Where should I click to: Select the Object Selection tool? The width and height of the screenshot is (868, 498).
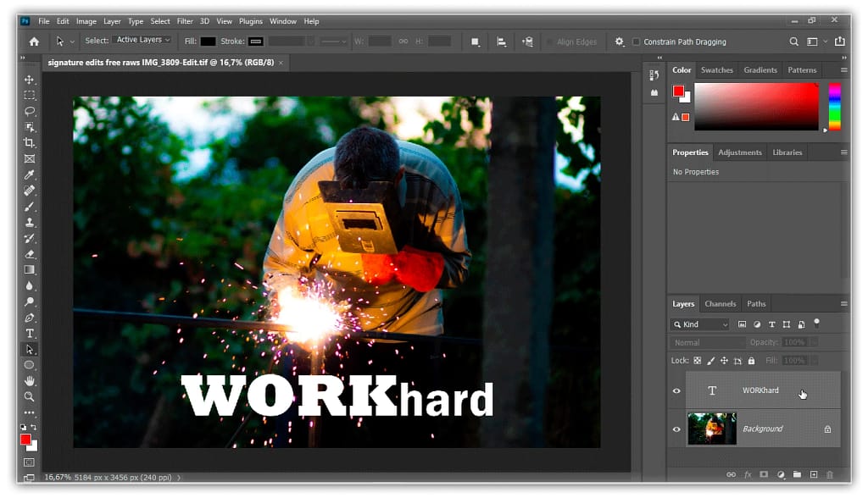coord(30,127)
